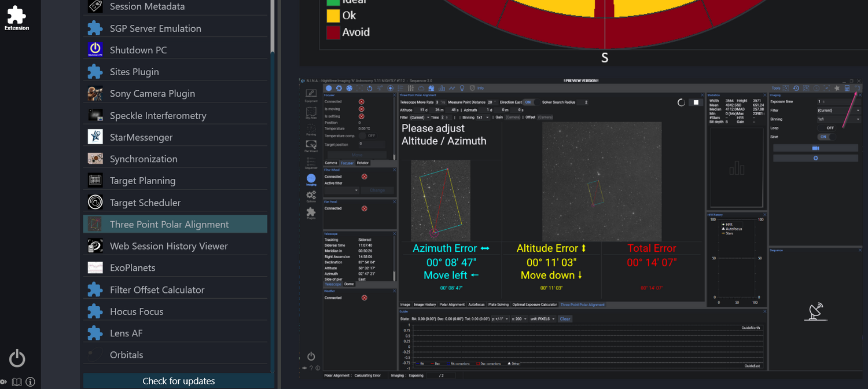Click the Move button in the Focuser panel
The width and height of the screenshot is (868, 389).
click(356, 155)
